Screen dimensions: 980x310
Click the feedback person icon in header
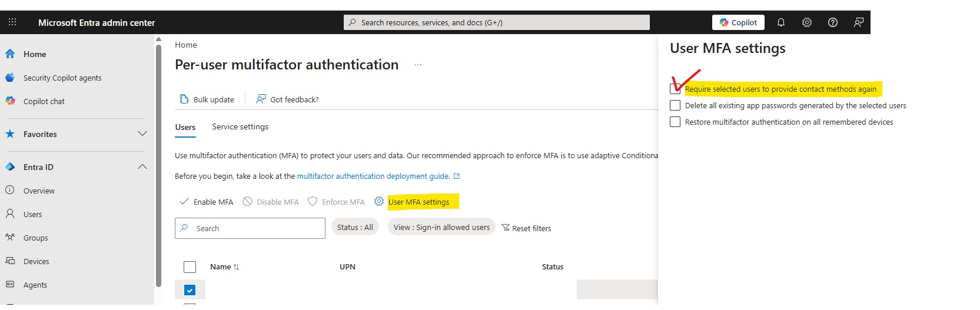coord(859,22)
